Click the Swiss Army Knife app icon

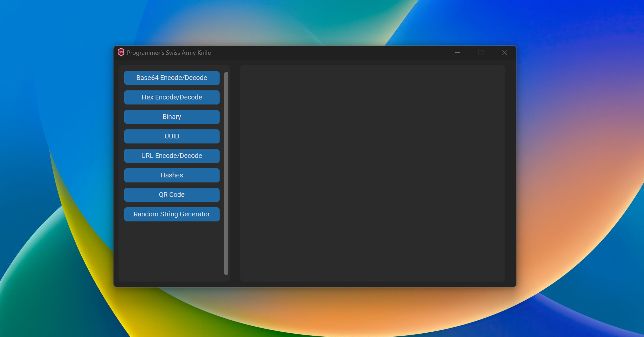tap(121, 52)
